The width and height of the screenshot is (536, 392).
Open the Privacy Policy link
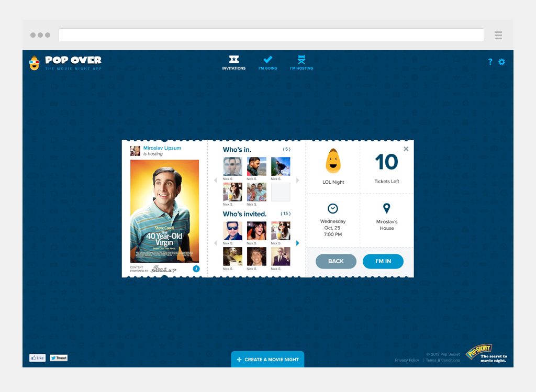[407, 360]
